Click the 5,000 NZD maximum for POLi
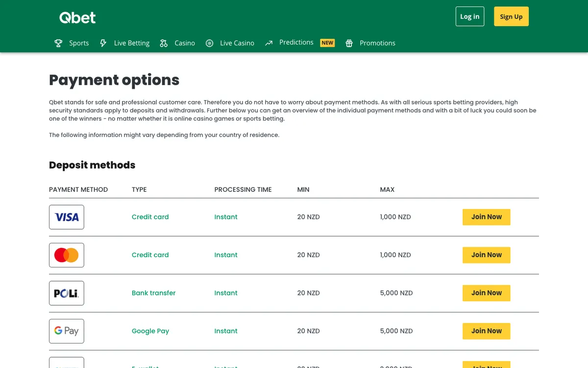The image size is (588, 368). pos(396,293)
